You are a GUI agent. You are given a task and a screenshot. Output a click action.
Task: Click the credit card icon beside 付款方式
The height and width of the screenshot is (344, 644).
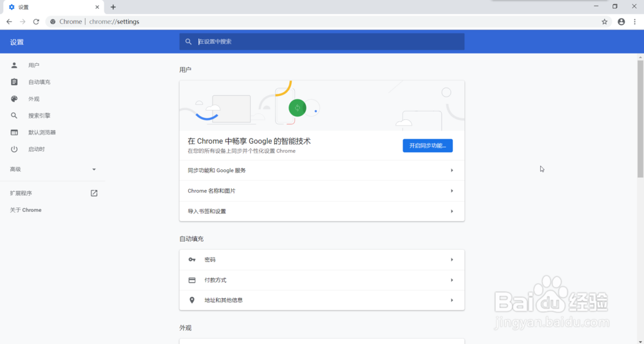point(192,280)
